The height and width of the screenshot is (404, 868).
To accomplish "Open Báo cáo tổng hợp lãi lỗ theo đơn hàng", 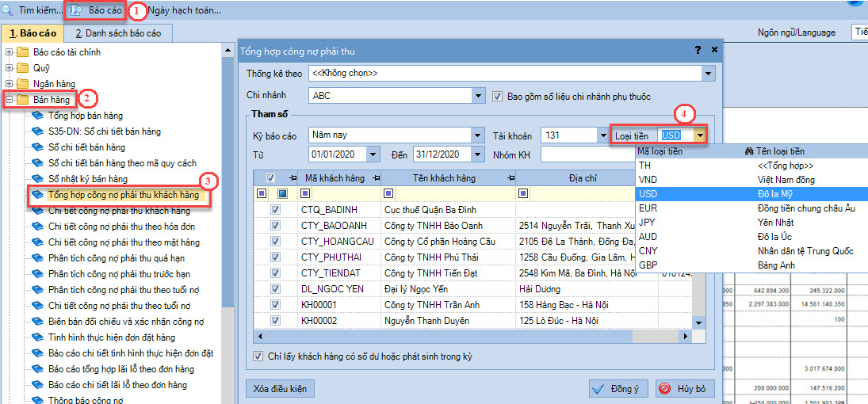I will pos(121,368).
